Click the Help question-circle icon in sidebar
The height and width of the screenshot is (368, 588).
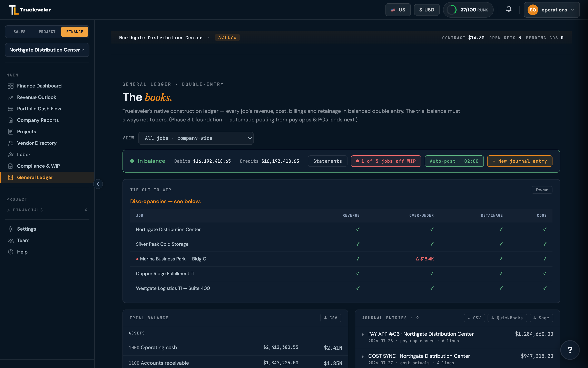tap(10, 252)
